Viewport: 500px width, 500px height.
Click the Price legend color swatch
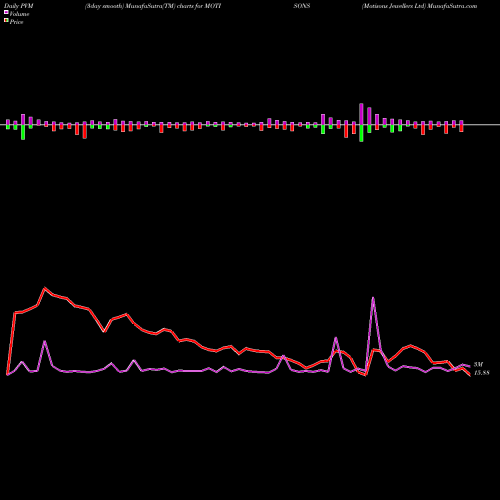coord(6,21)
